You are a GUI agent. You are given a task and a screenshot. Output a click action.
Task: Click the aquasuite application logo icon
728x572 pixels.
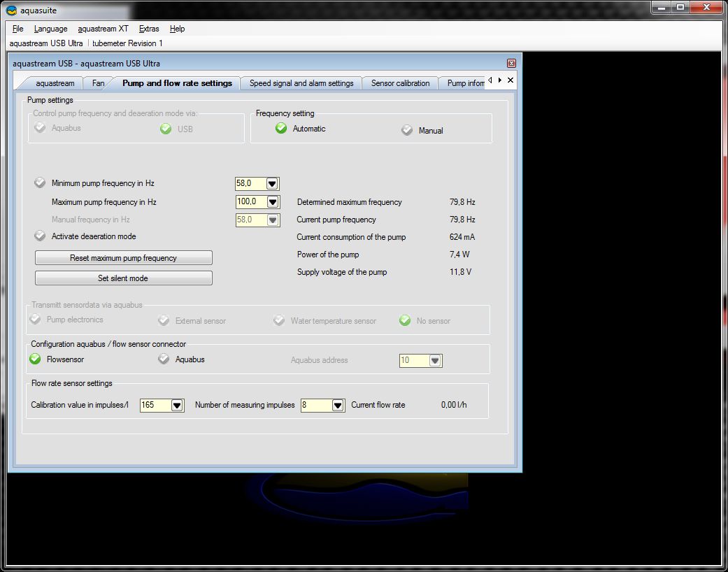coord(11,10)
